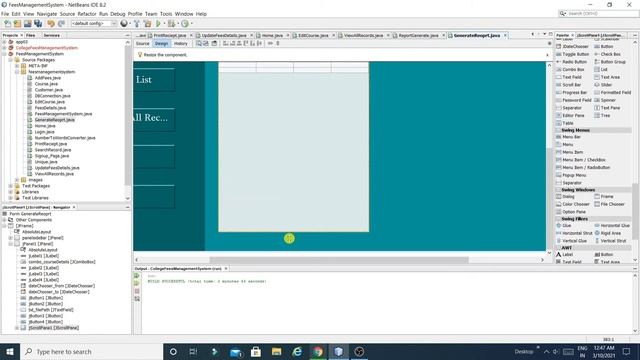Select Slider component in the palette

tap(603, 84)
